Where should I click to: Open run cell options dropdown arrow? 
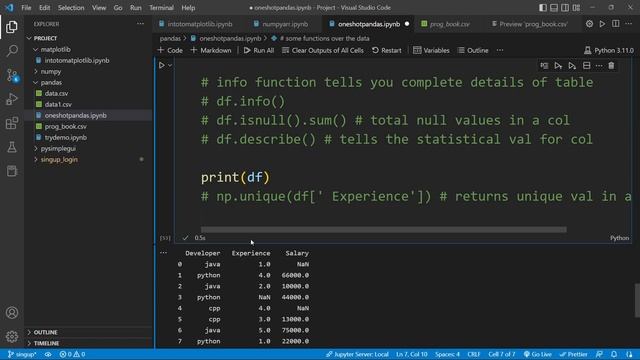click(170, 65)
